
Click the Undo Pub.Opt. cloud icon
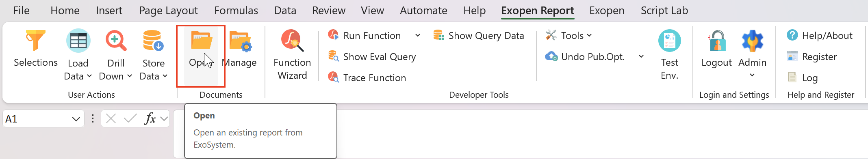[x=551, y=56]
